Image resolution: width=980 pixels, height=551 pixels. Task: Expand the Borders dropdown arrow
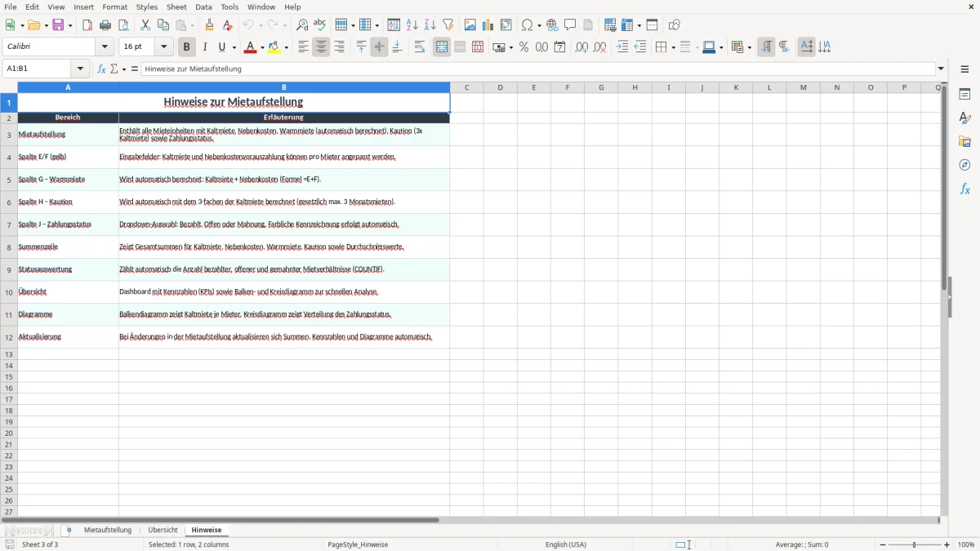tap(673, 47)
